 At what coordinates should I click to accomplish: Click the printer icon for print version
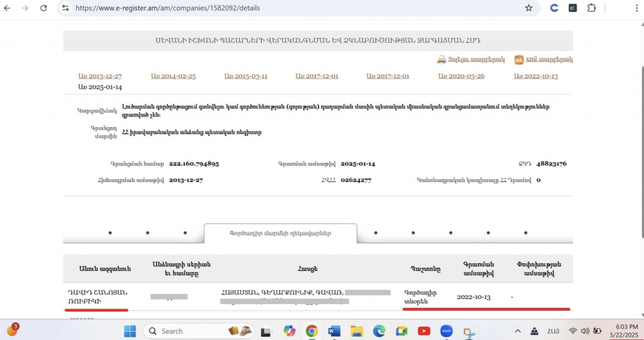coord(441,60)
